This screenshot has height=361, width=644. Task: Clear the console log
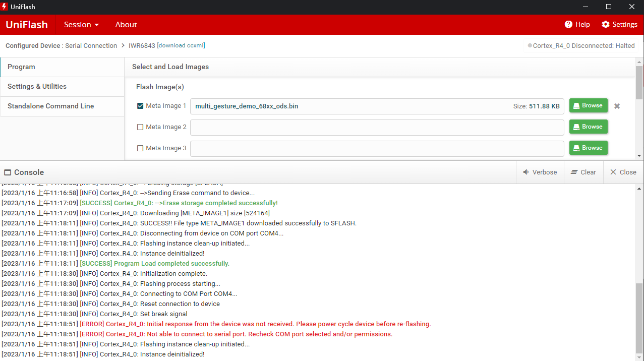[x=583, y=172]
